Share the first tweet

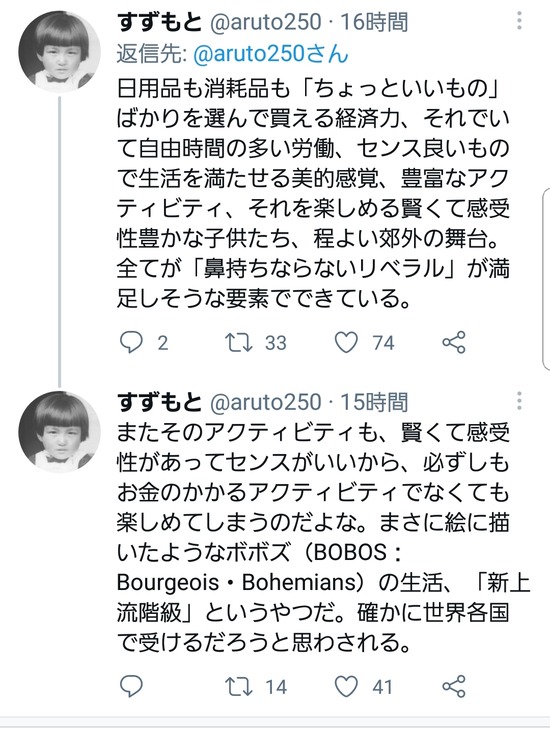pos(454,343)
